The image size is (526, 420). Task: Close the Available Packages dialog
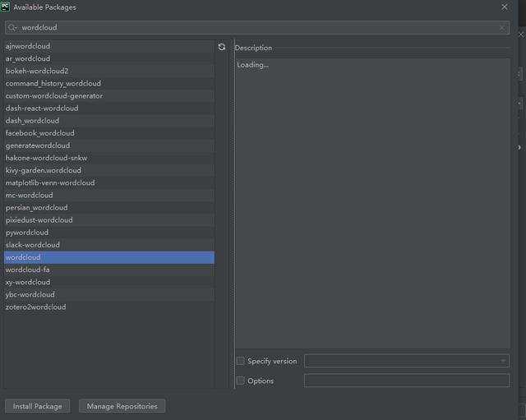point(504,7)
